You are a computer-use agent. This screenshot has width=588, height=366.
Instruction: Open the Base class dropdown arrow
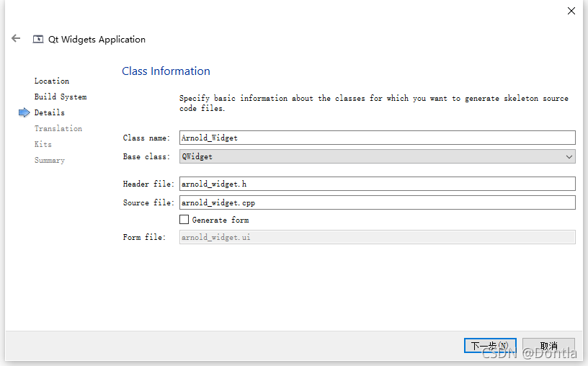coord(569,157)
